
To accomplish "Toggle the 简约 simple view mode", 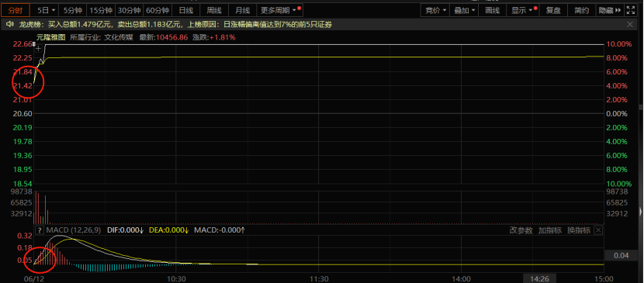I will pos(581,10).
